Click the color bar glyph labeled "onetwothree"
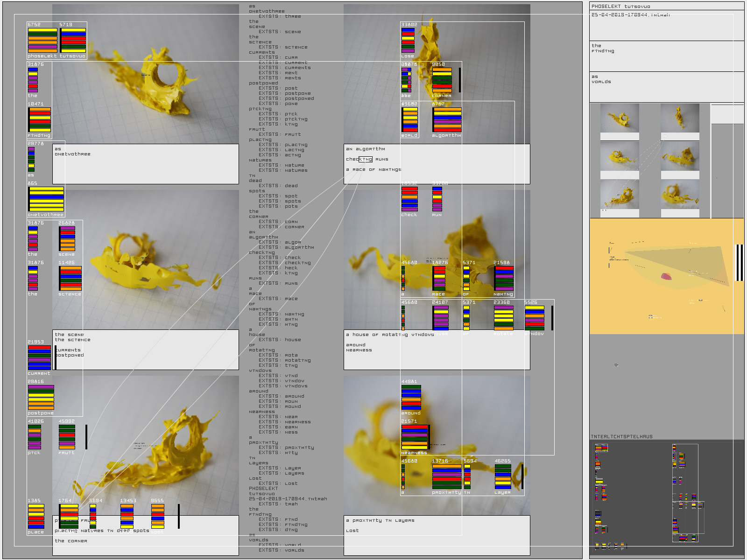747x560 pixels. tap(46, 199)
